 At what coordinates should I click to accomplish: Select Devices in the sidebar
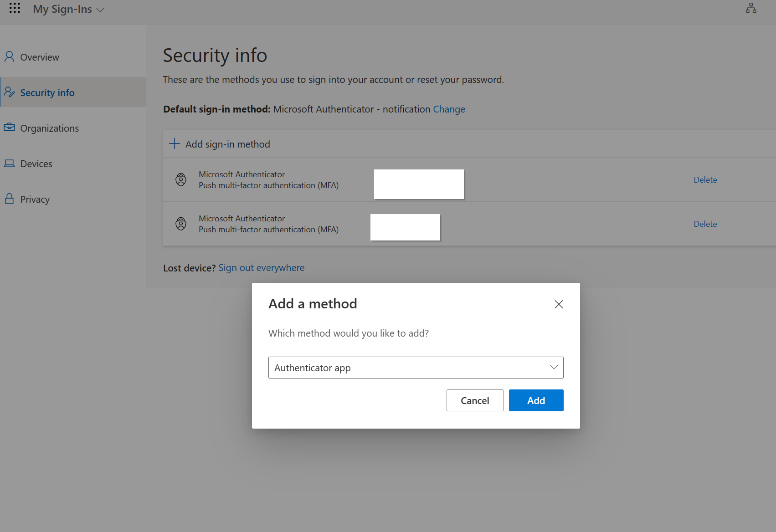pyautogui.click(x=36, y=164)
